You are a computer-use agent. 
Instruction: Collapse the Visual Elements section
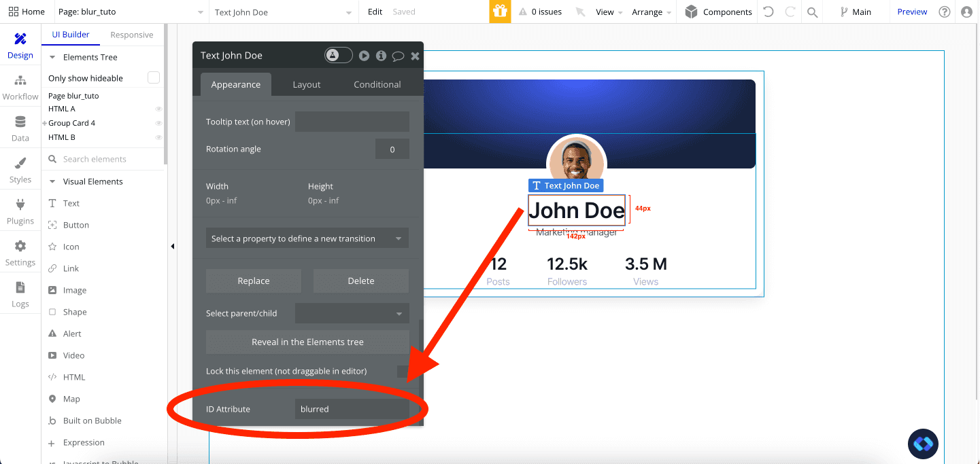tap(52, 181)
